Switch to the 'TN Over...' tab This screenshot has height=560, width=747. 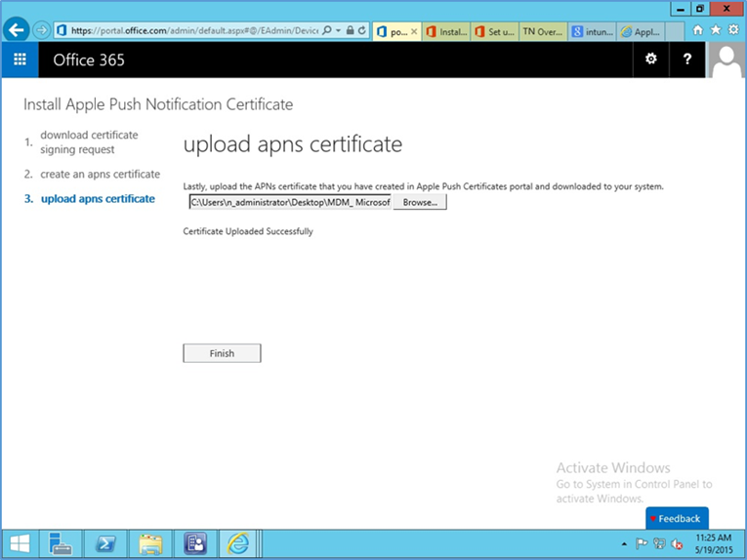pyautogui.click(x=543, y=32)
